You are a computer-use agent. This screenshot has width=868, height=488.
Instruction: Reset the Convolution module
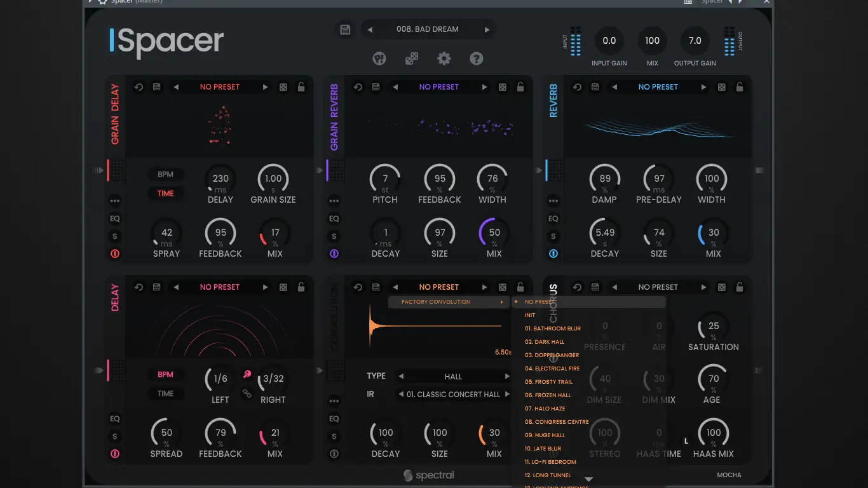coord(358,287)
